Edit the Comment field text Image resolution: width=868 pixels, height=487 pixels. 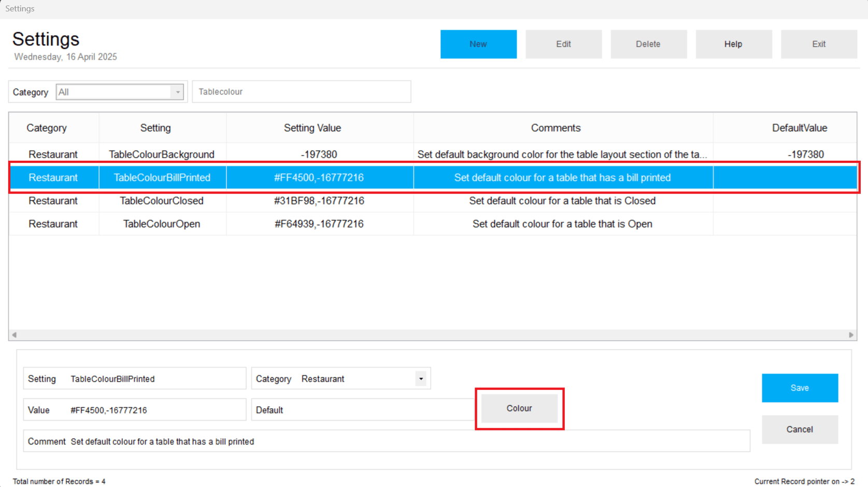point(387,441)
